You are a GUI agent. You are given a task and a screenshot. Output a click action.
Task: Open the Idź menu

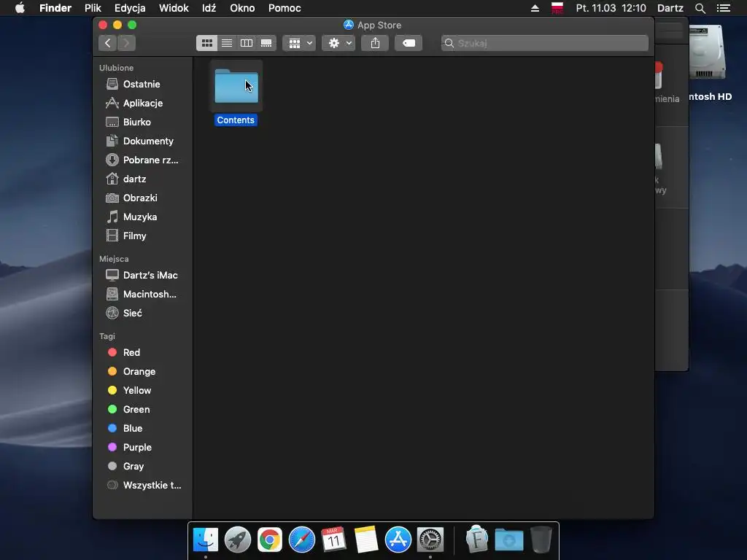[209, 8]
